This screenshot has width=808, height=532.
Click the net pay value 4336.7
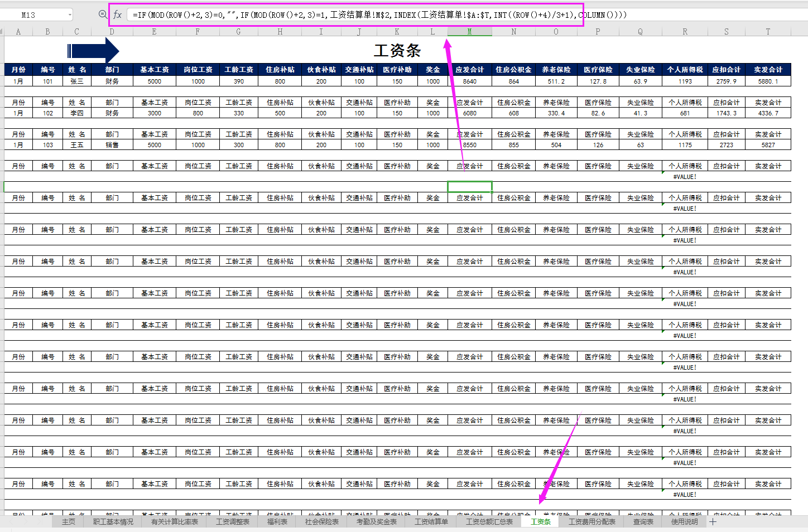pos(768,113)
